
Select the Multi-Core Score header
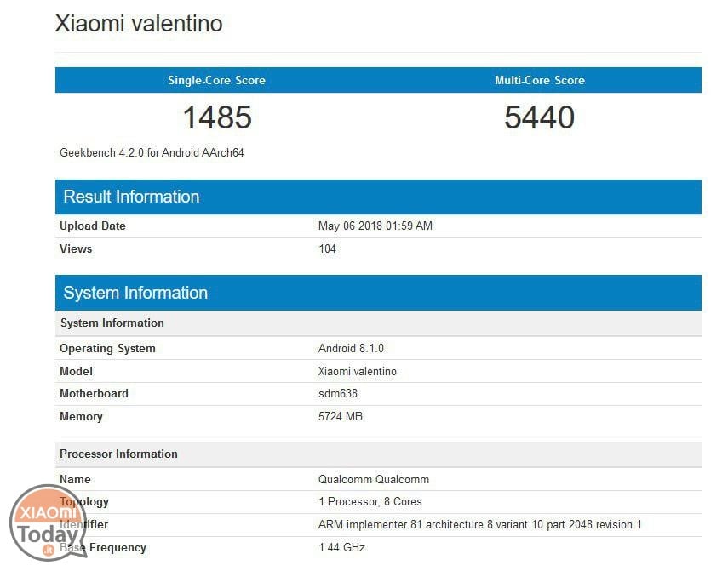point(540,80)
